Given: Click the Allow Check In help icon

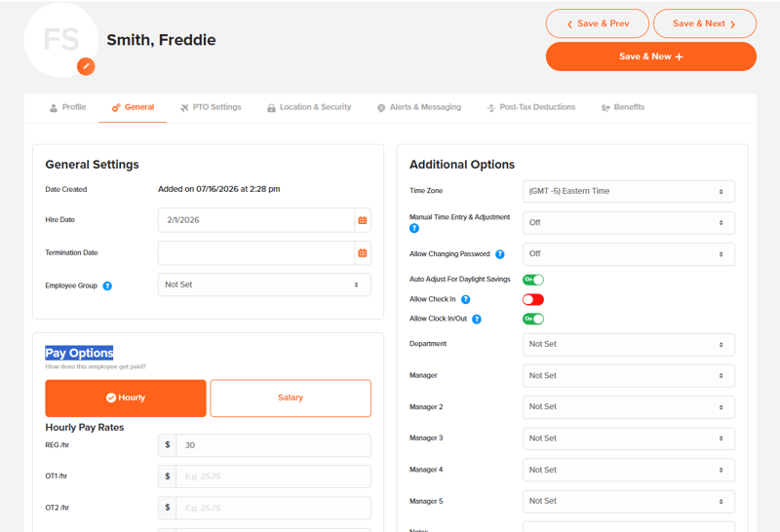Looking at the screenshot, I should point(466,299).
